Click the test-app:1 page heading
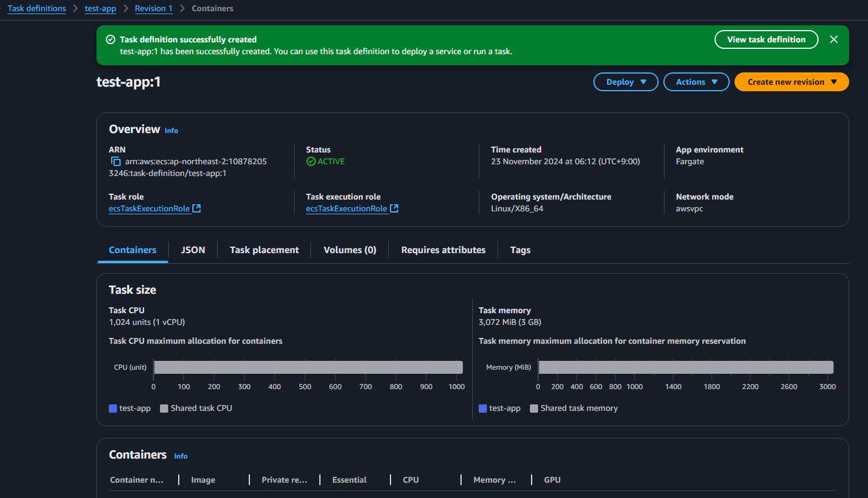The image size is (868, 498). point(128,82)
